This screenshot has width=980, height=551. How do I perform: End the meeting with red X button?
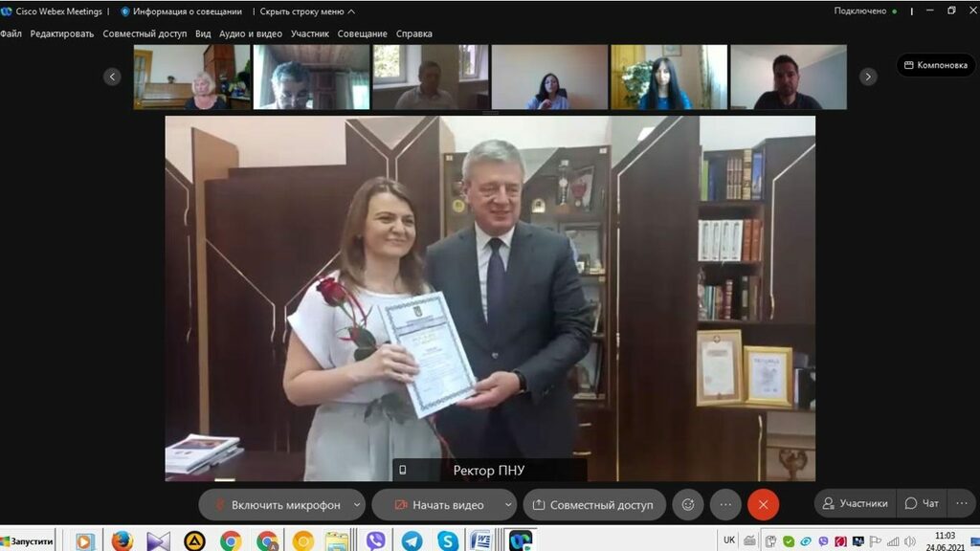[x=763, y=504]
